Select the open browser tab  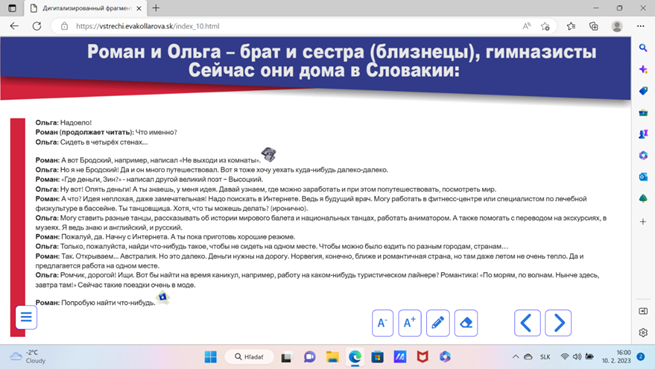tap(85, 8)
